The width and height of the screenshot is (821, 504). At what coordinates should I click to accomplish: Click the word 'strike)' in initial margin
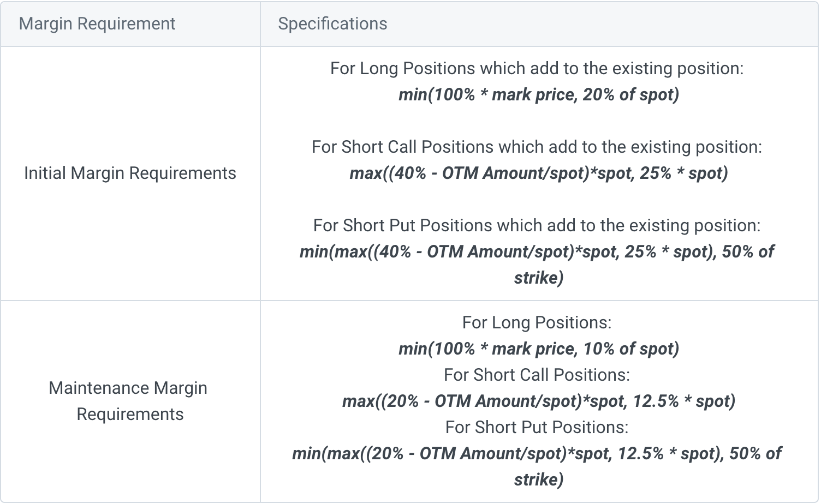(539, 278)
